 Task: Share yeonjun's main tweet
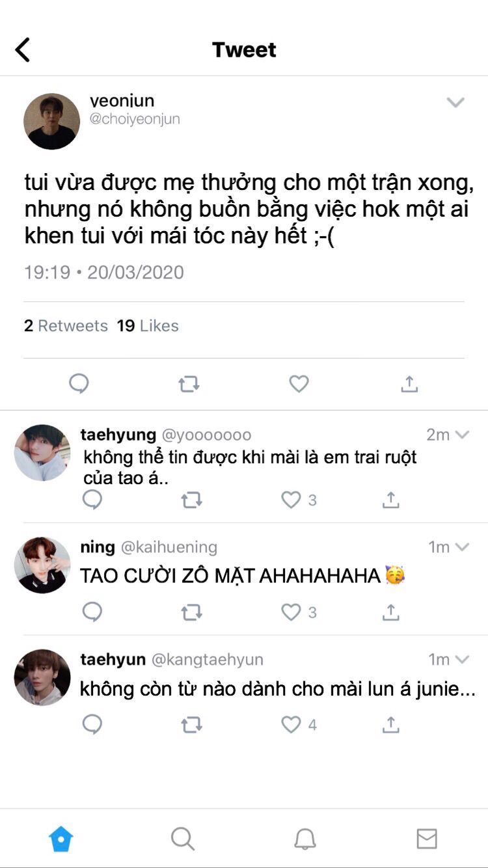409,384
